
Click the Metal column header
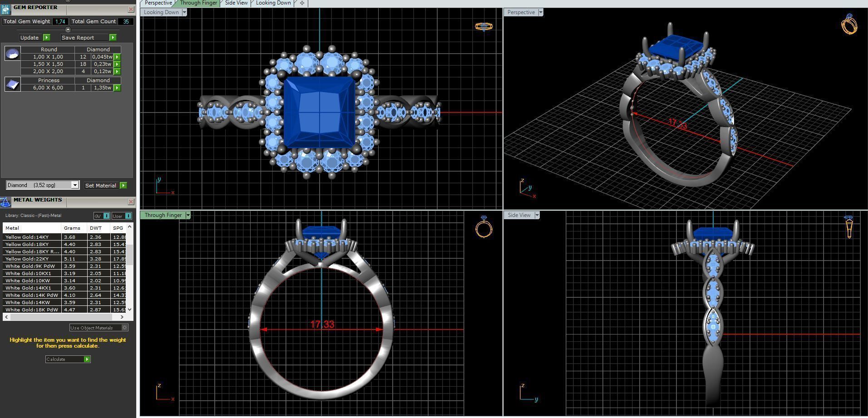[x=32, y=228]
